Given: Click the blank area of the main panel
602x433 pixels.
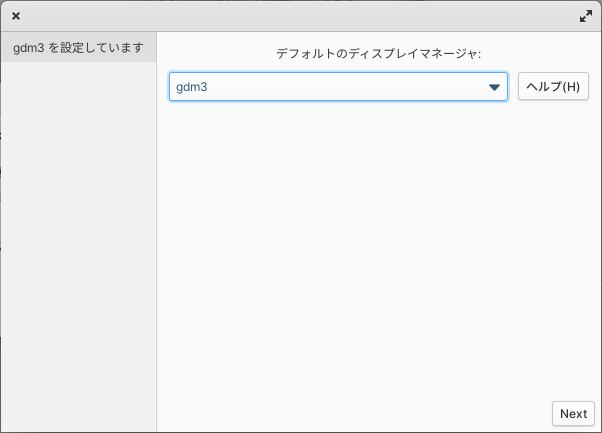Looking at the screenshot, I should coord(378,250).
